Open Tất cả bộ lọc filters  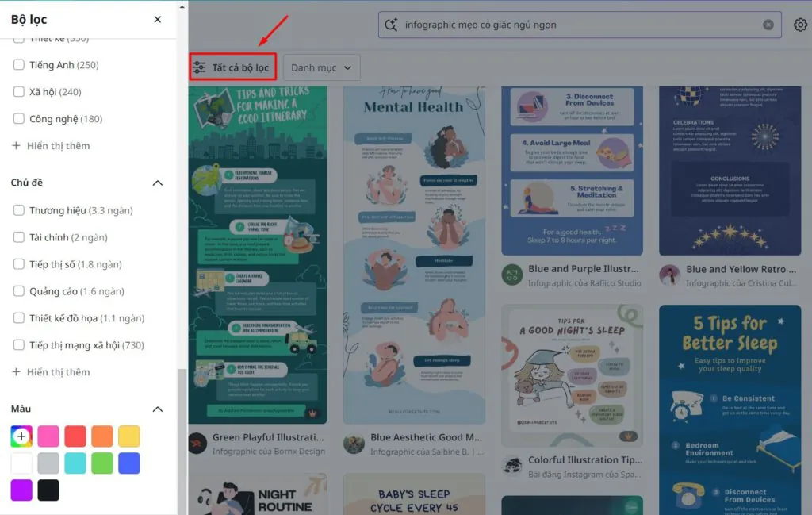(x=233, y=67)
